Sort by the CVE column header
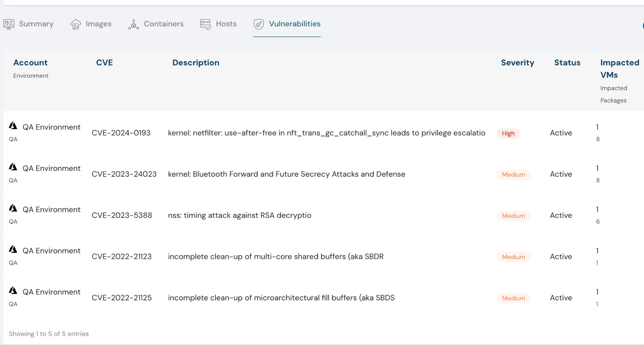Screen dimensions: 644x345 pos(104,62)
